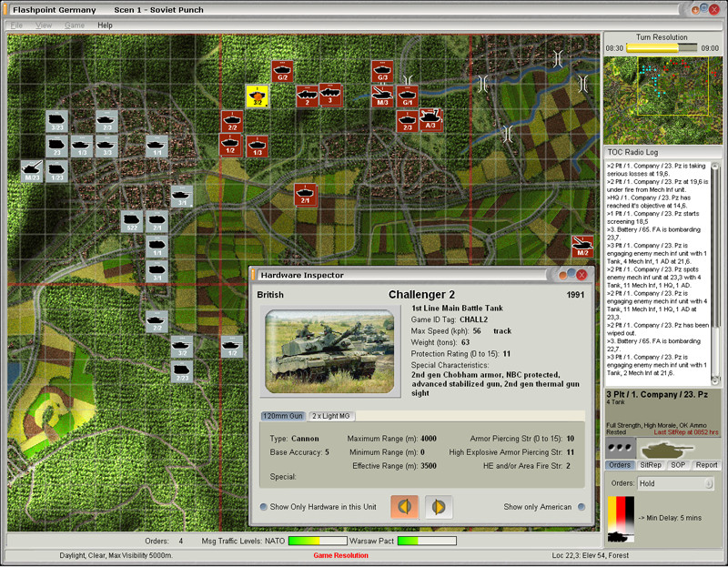This screenshot has width=728, height=567.
Task: Toggle Show only American option
Action: [581, 508]
